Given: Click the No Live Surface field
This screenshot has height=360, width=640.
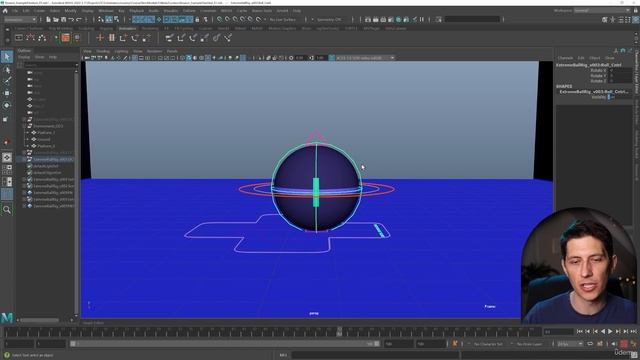Looking at the screenshot, I should (284, 19).
